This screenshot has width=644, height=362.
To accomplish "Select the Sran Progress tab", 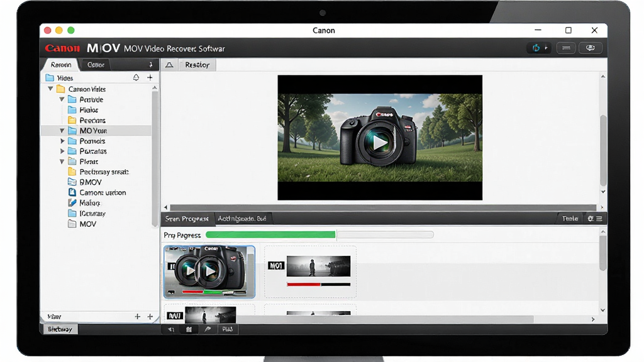I will tap(187, 219).
